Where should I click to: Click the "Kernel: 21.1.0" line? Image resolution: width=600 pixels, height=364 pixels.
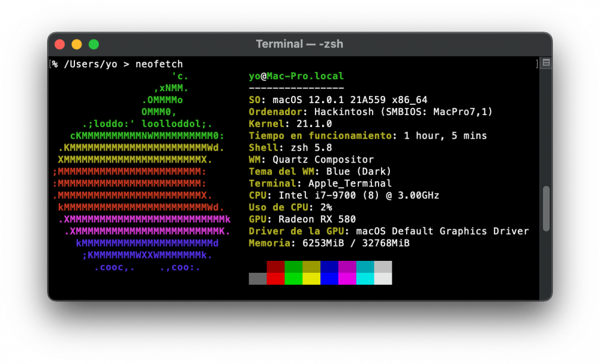pos(290,124)
